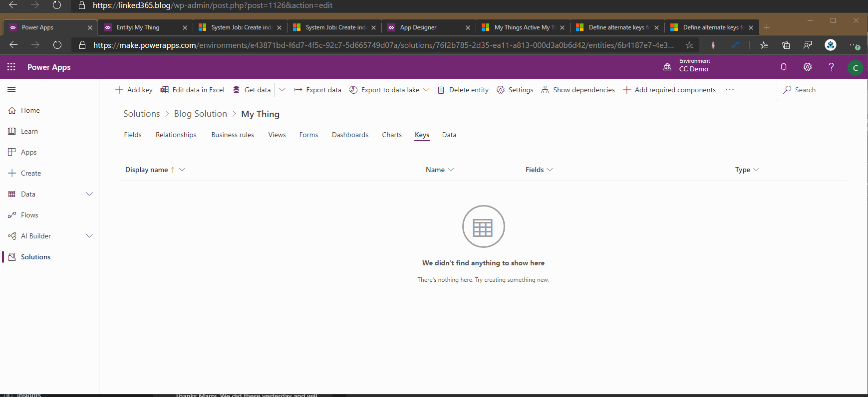This screenshot has height=397, width=868.
Task: Open the command bar overflow ellipsis
Action: click(730, 90)
